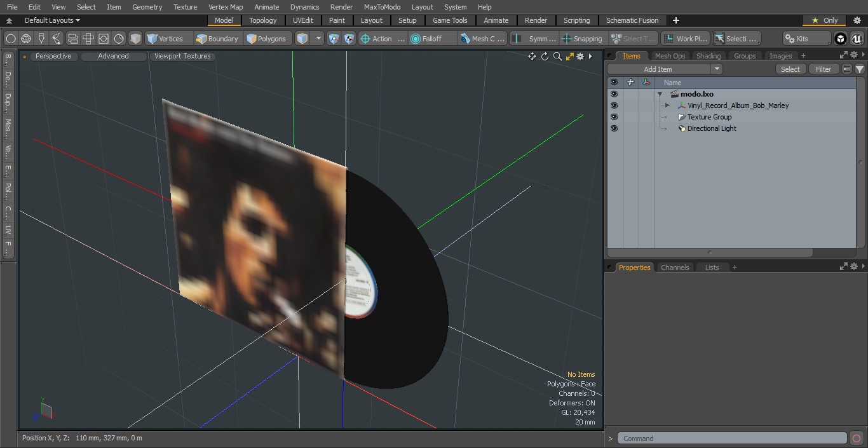Image resolution: width=868 pixels, height=448 pixels.
Task: Click the crossed-boxes transform icon
Action: point(88,39)
